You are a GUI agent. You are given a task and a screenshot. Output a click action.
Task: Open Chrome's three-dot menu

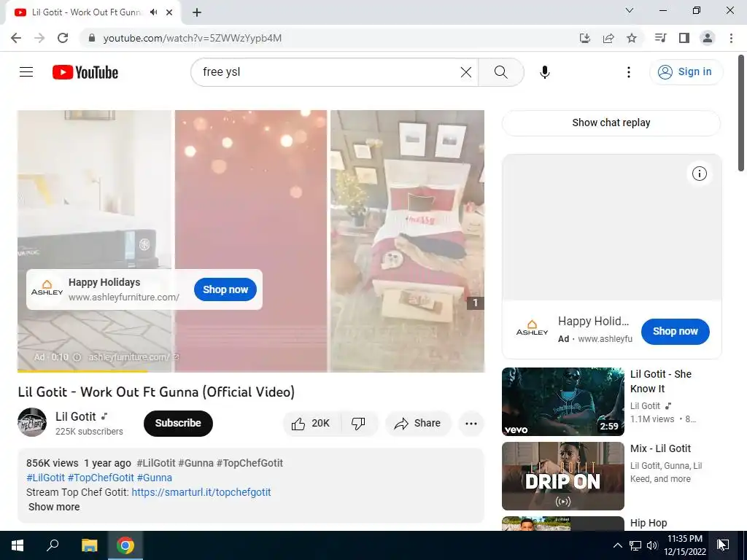(x=731, y=38)
